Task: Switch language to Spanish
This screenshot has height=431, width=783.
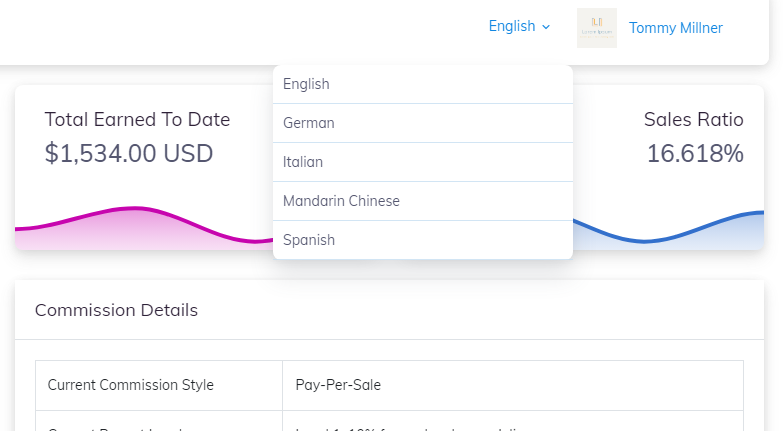Action: 423,240
